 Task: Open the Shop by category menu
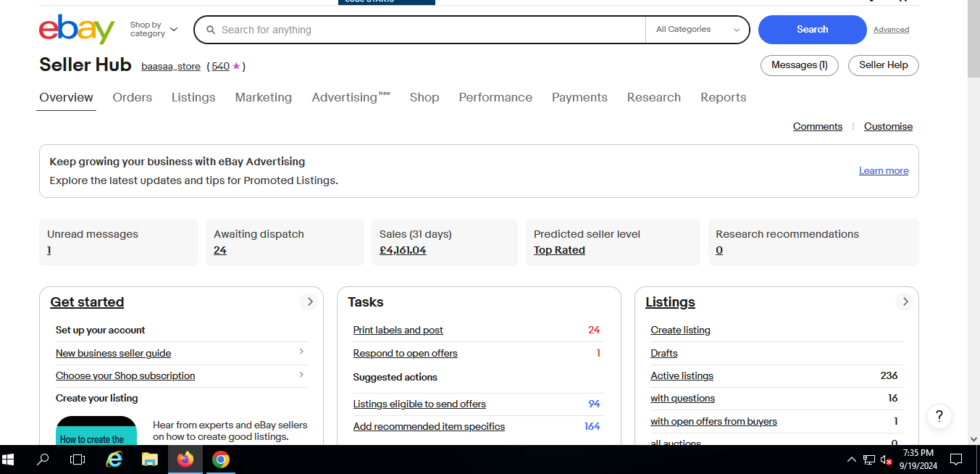(154, 30)
